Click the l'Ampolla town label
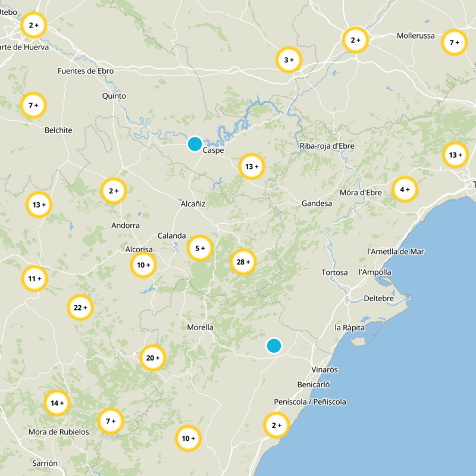This screenshot has width=476, height=476. pyautogui.click(x=375, y=273)
